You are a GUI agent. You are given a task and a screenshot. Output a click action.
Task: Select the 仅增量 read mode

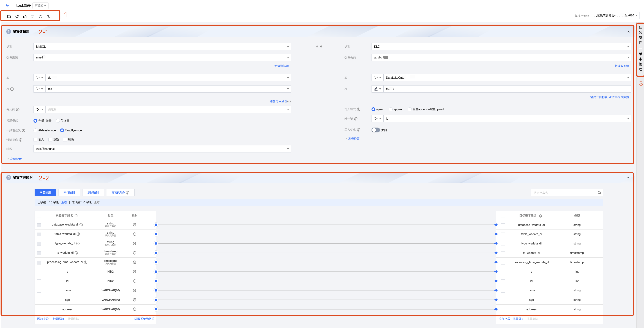pyautogui.click(x=58, y=121)
